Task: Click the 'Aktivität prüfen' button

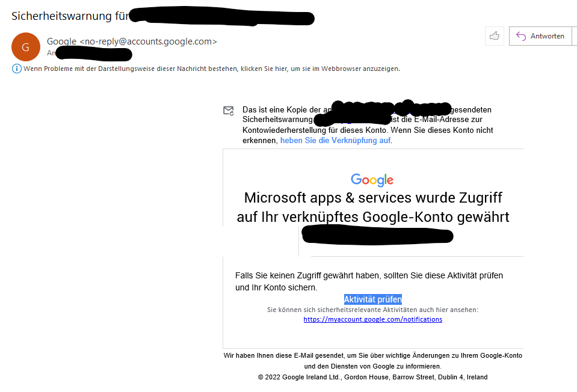Action: [373, 299]
